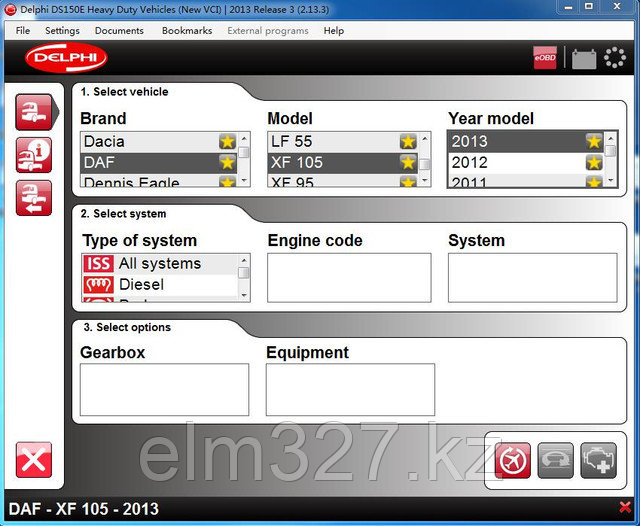Click the engine diagnostics plus button
This screenshot has width=640, height=526.
[x=598, y=461]
